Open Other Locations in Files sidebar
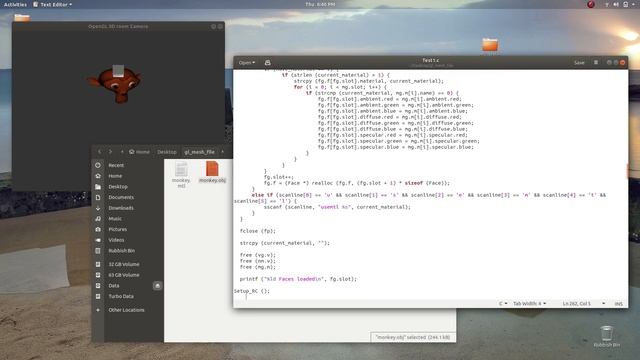The image size is (640, 360). coord(128,310)
